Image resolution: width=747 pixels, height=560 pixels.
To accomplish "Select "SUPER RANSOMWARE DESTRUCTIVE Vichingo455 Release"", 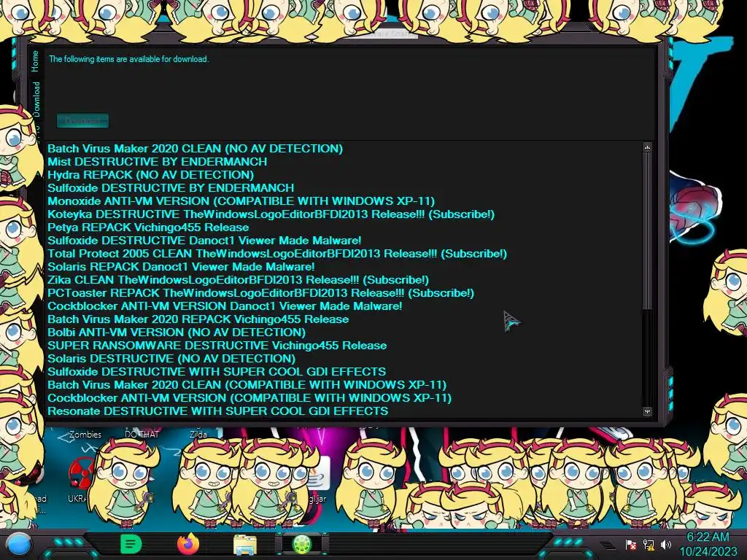I will (217, 346).
